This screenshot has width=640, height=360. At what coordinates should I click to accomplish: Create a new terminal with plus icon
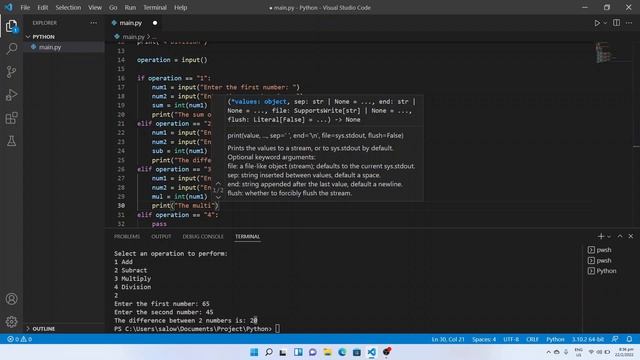pyautogui.click(x=600, y=236)
